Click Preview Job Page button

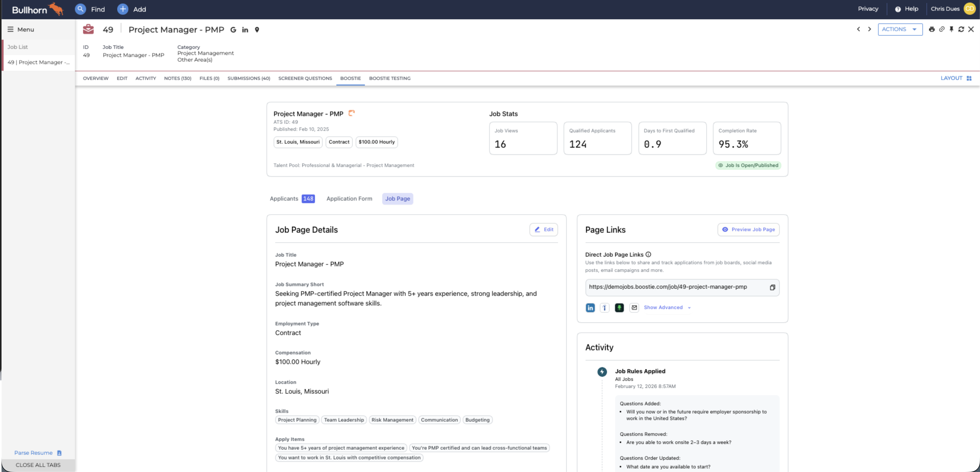pyautogui.click(x=748, y=230)
